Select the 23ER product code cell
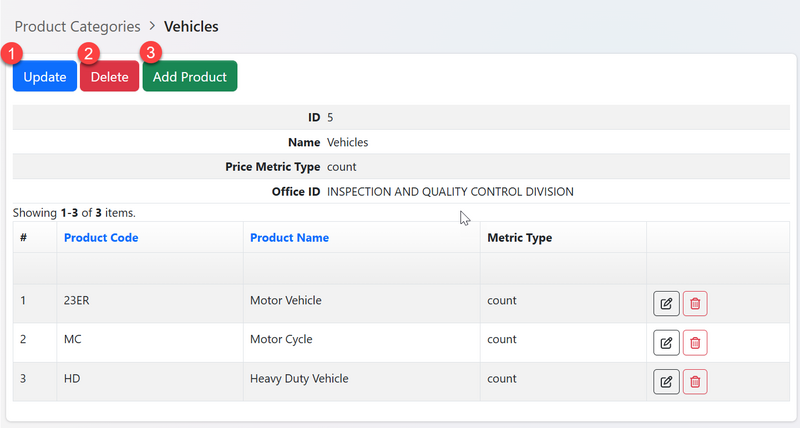The width and height of the screenshot is (800, 428). click(76, 300)
